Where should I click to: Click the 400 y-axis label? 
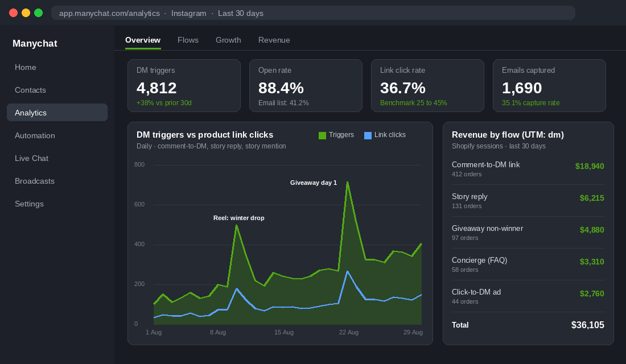click(139, 245)
